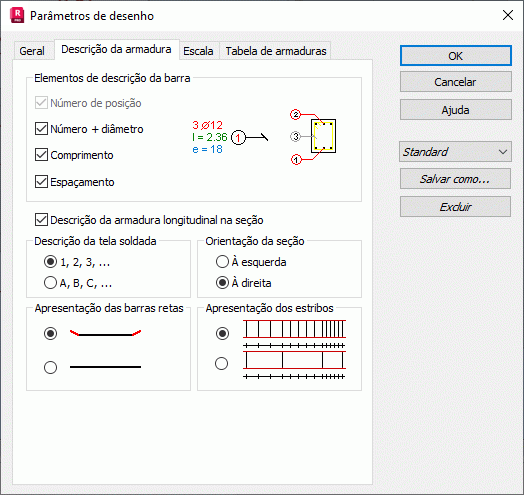Viewport: 524px width, 495px height.
Task: Select plain straight bar line illustration
Action: tap(105, 367)
